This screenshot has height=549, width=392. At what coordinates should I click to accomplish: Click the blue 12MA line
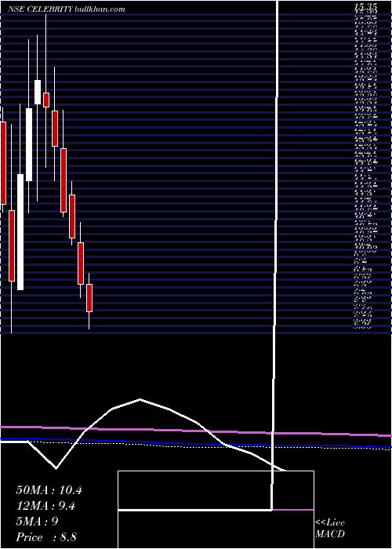196,443
